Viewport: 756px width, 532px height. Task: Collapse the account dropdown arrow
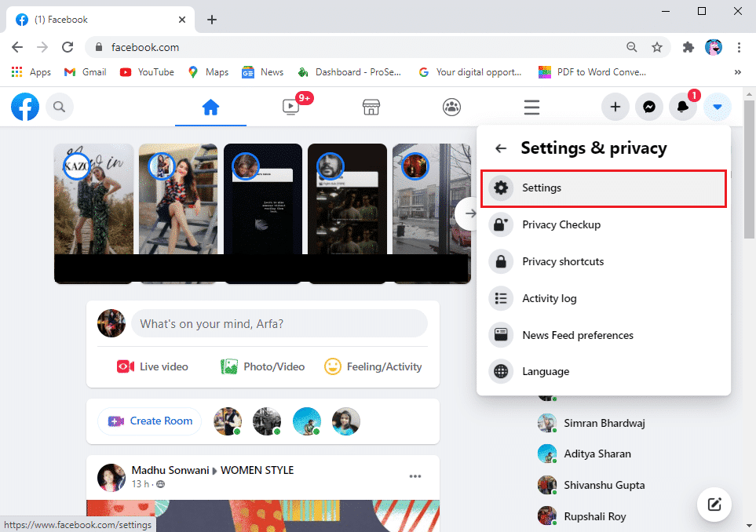[x=717, y=107]
